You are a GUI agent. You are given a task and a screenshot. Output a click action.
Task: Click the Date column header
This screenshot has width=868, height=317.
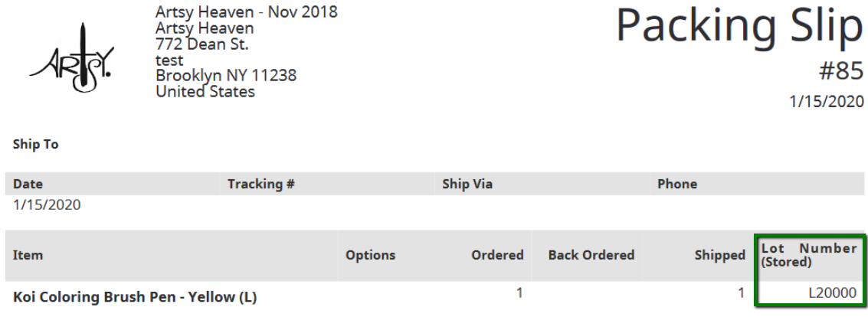click(28, 185)
